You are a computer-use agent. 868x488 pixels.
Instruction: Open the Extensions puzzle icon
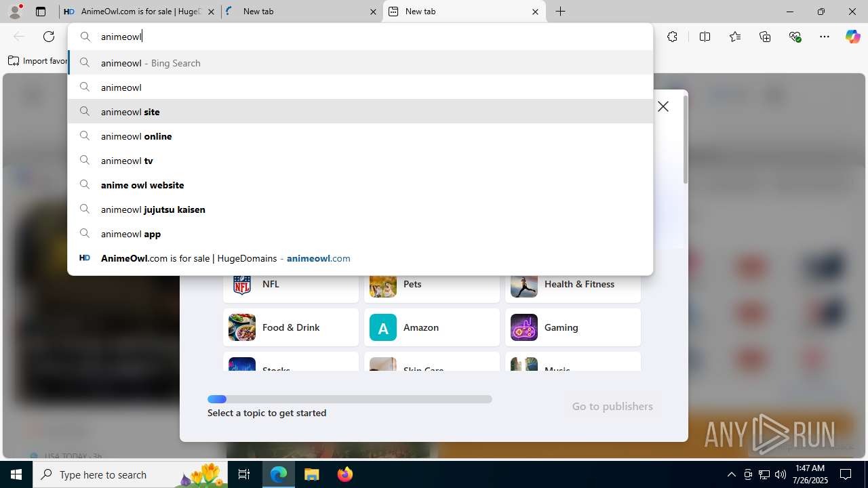tap(672, 37)
